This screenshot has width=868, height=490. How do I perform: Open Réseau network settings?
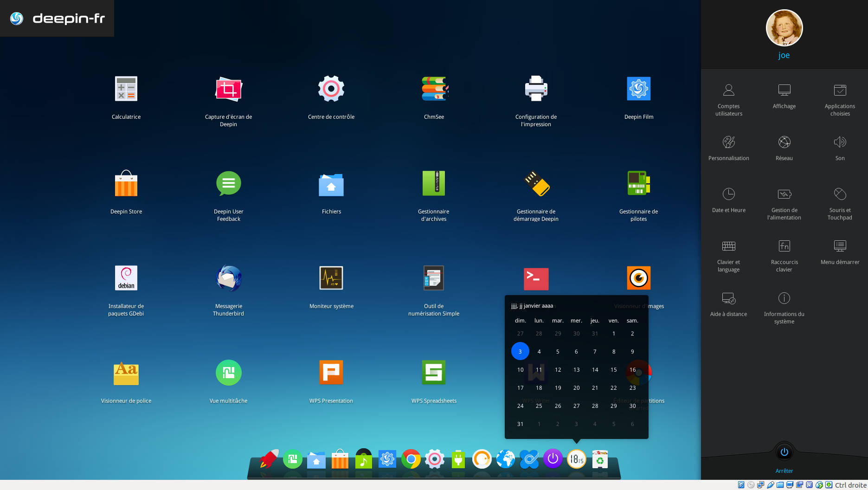coord(784,148)
